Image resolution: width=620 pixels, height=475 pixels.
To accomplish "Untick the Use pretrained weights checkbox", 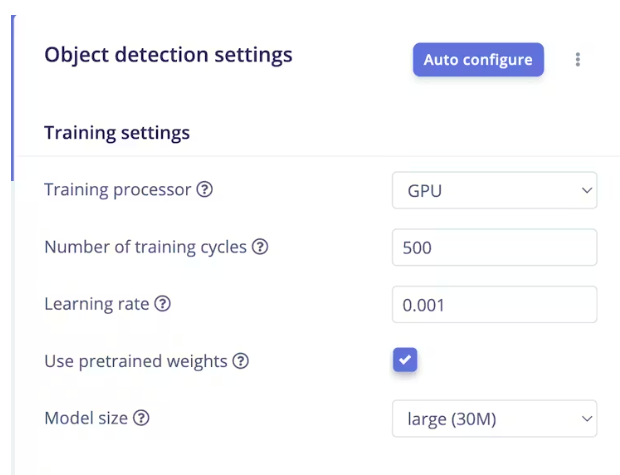I will coord(405,360).
